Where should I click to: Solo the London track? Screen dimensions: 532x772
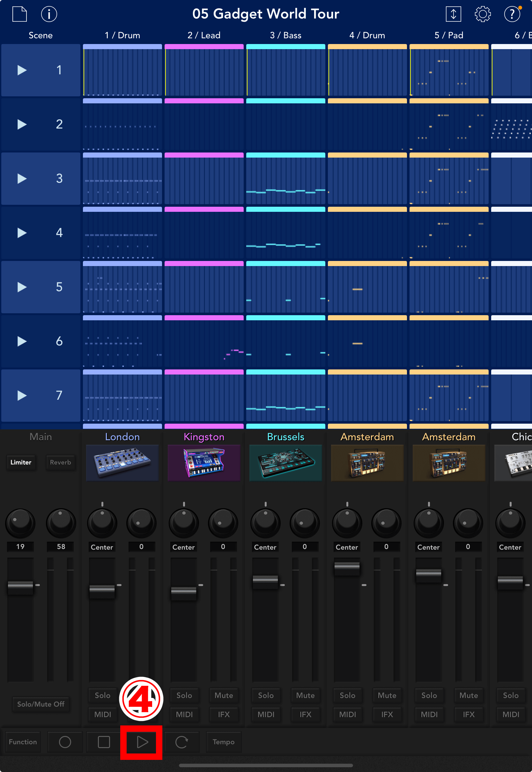tap(102, 695)
